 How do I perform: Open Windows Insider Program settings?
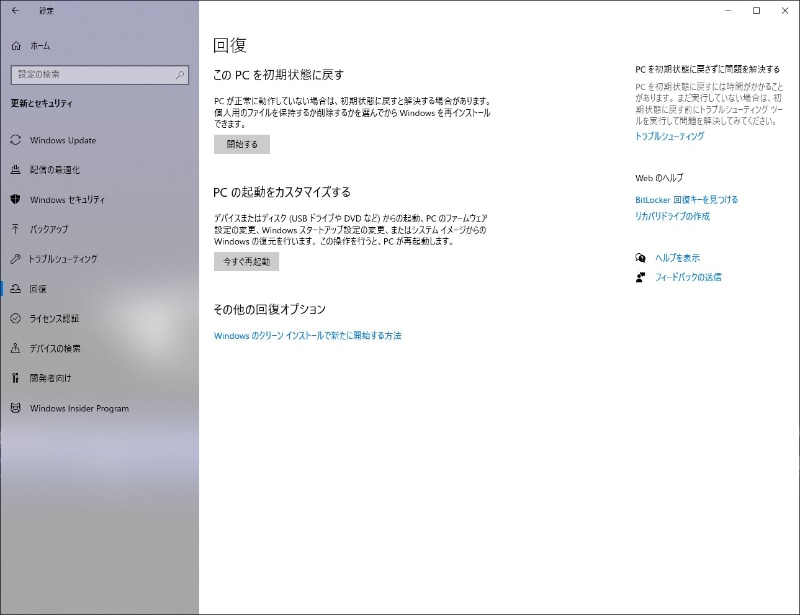tap(80, 408)
